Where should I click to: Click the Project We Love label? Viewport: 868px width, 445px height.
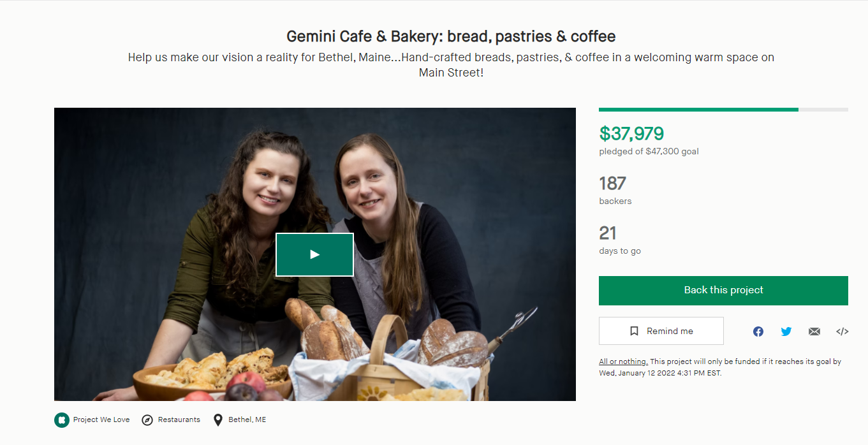point(101,419)
